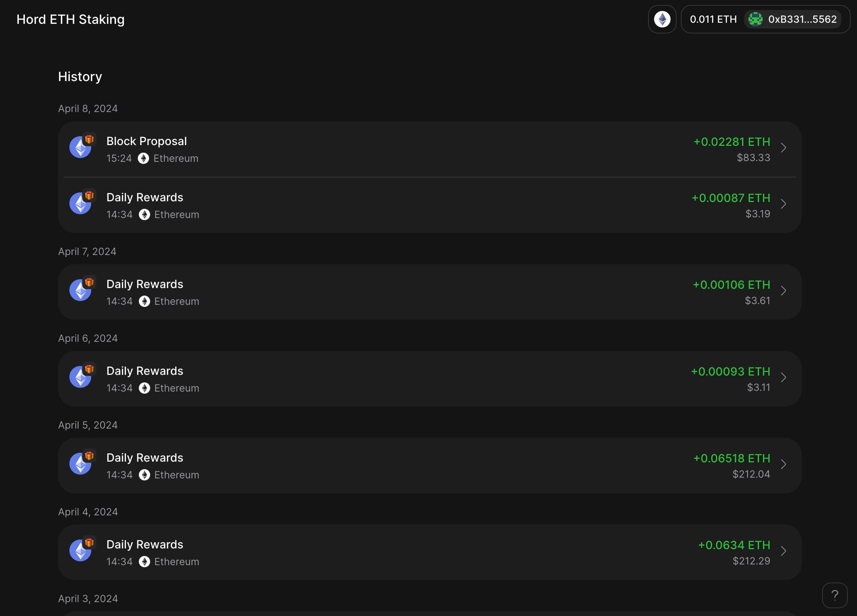The height and width of the screenshot is (616, 857).
Task: Click the $212.04 USD value on April 5
Action: click(x=752, y=474)
